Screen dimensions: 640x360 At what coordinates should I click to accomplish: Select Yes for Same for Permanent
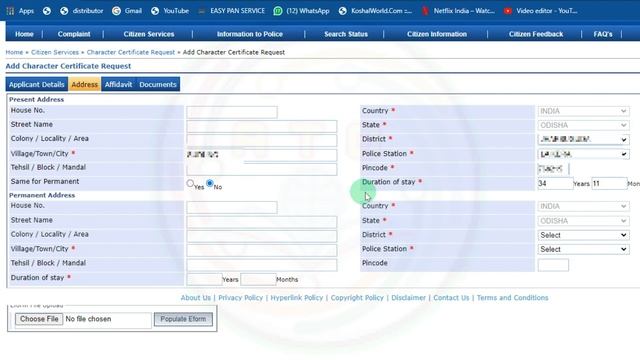pos(190,183)
